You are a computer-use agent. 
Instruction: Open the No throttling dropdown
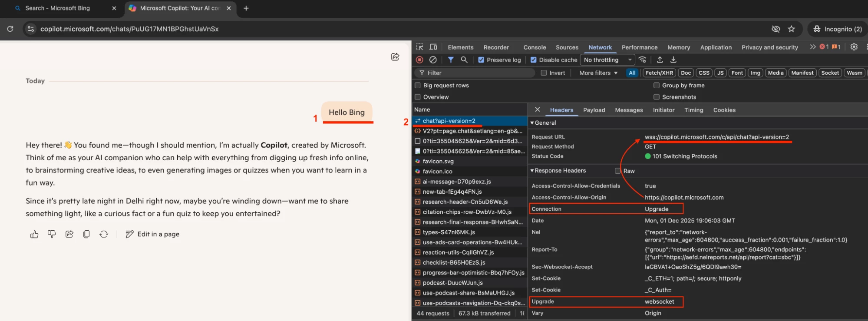tap(607, 60)
